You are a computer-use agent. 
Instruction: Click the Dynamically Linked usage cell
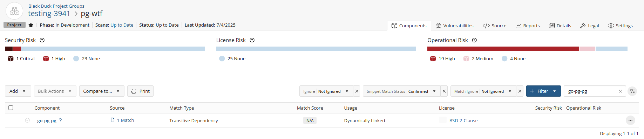click(x=365, y=120)
